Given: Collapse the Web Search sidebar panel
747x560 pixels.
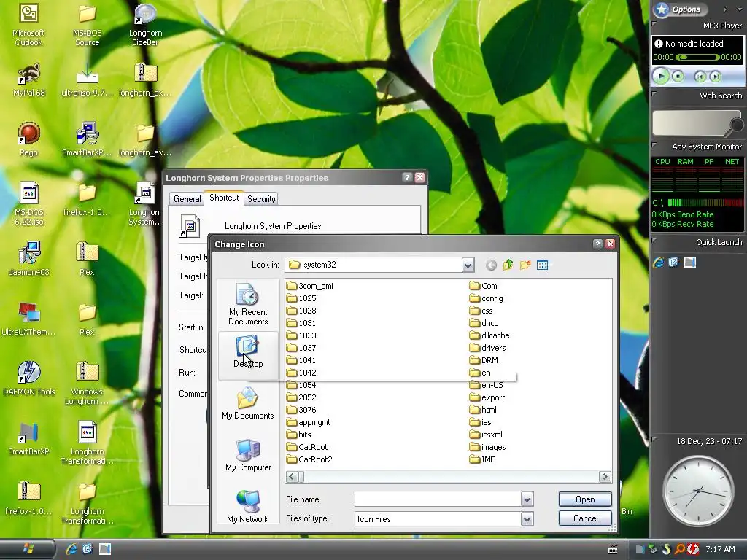Looking at the screenshot, I should 654,93.
